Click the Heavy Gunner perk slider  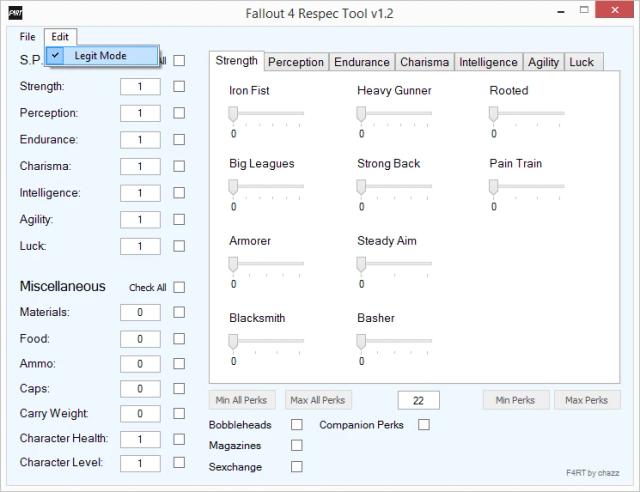click(394, 116)
